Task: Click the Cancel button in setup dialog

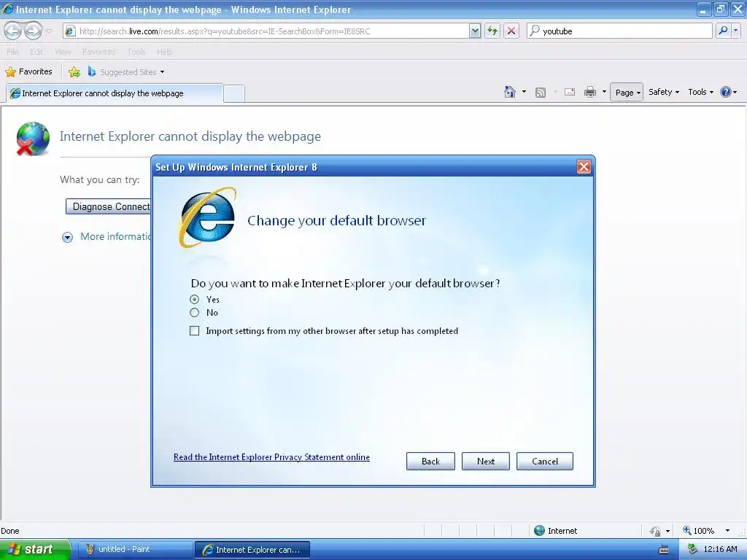Action: tap(544, 461)
